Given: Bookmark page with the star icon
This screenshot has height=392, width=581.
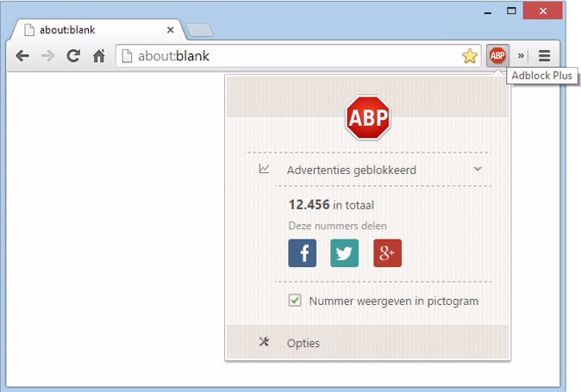Looking at the screenshot, I should point(470,56).
